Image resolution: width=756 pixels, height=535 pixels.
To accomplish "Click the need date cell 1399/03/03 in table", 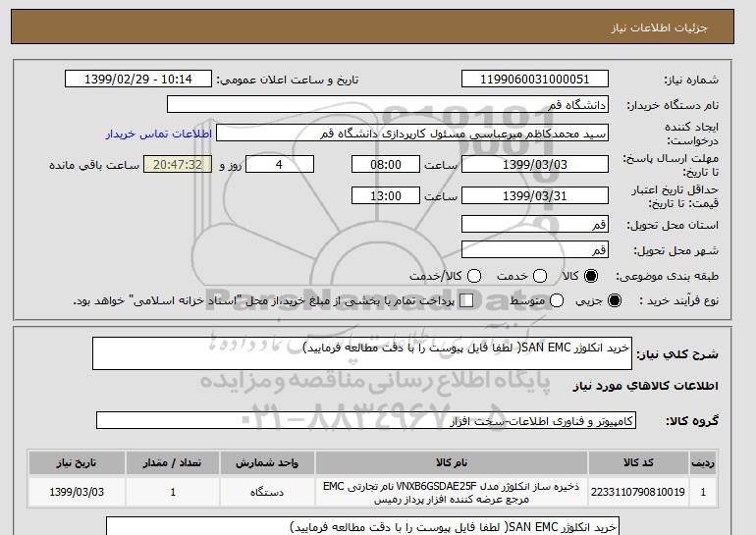I will point(77,492).
